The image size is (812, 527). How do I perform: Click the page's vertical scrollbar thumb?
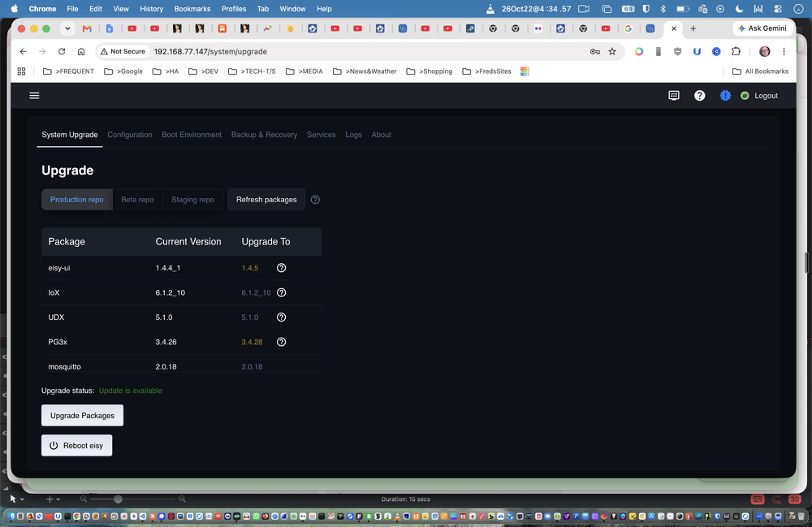[806, 262]
